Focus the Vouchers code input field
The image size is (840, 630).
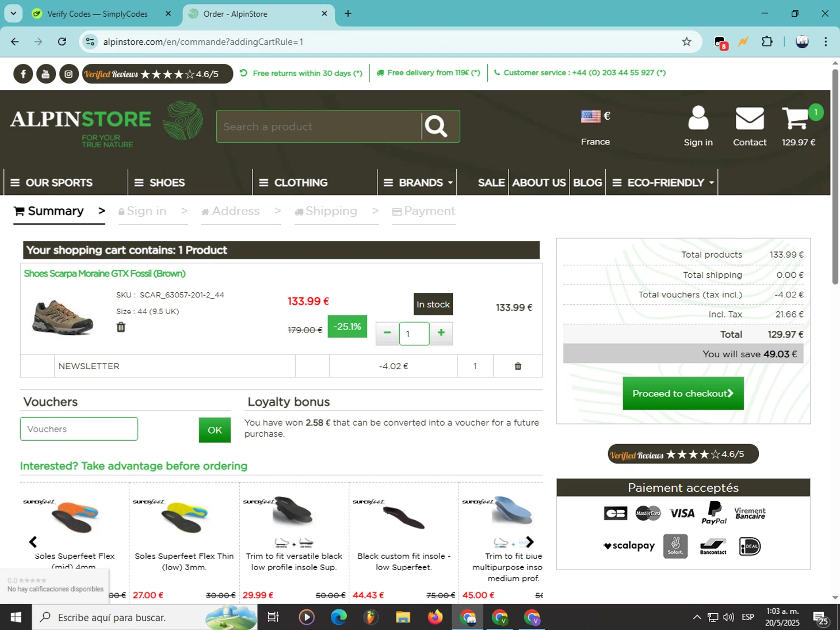point(79,429)
